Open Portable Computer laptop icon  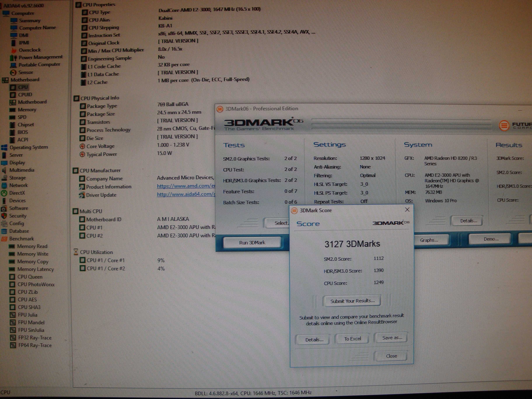[x=13, y=65]
